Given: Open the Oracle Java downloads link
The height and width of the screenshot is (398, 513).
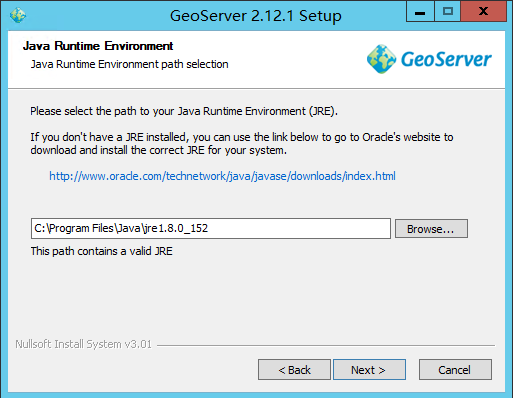Looking at the screenshot, I should [222, 176].
